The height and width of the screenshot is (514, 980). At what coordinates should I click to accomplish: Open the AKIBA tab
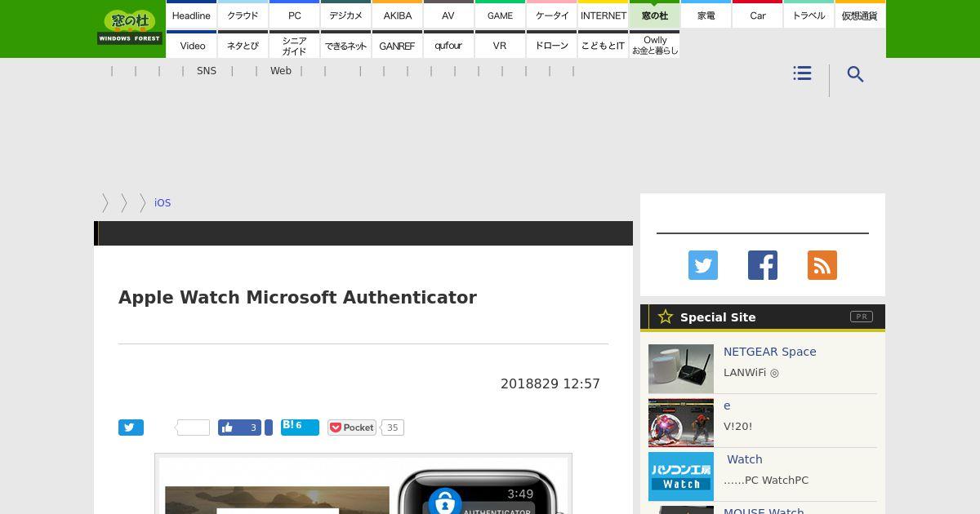[397, 15]
